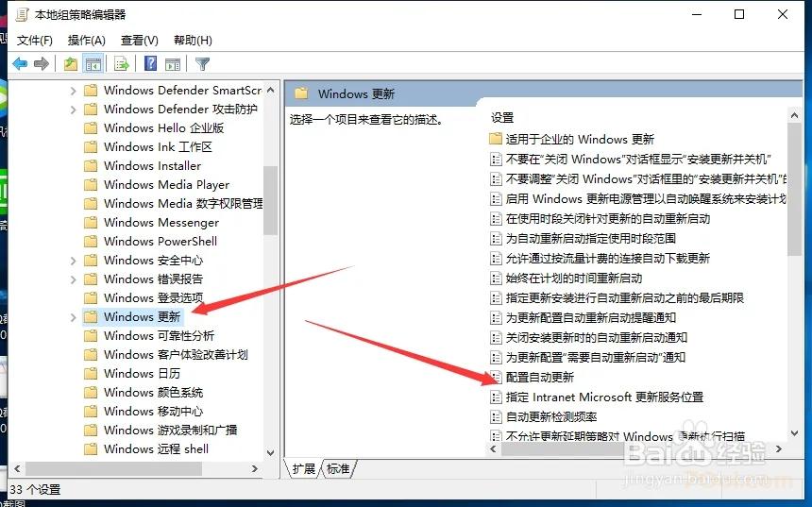This screenshot has width=812, height=507.
Task: Switch to the 扩展 tab
Action: point(303,468)
